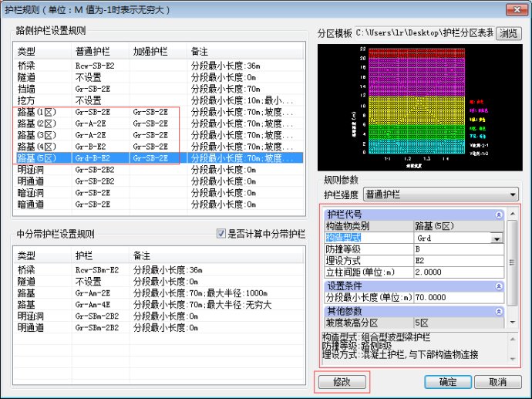Click the 立柱间距 value field

pos(459,272)
